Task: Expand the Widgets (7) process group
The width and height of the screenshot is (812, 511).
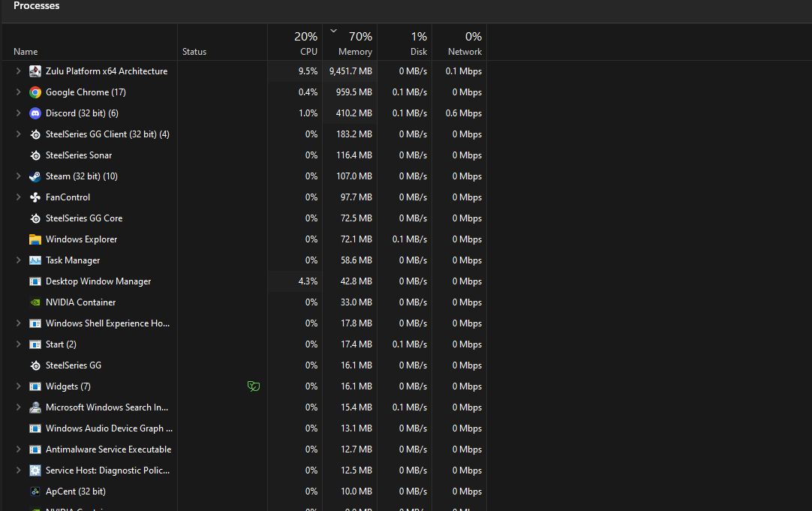Action: (18, 386)
